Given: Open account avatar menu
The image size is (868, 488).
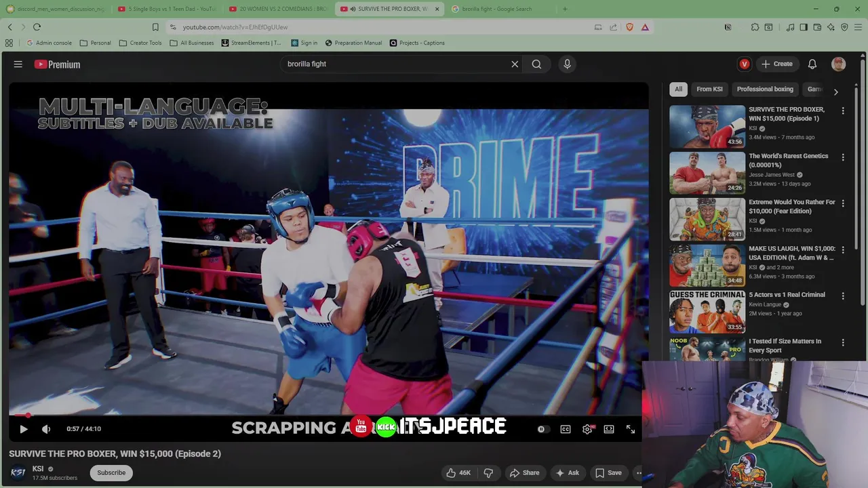Looking at the screenshot, I should (839, 64).
